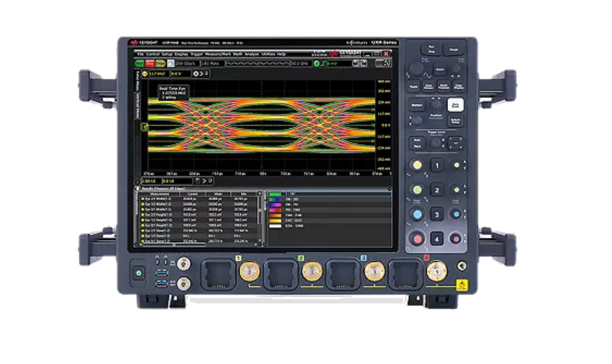Click the Measurement column header
This screenshot has height=364, width=612.
click(160, 194)
